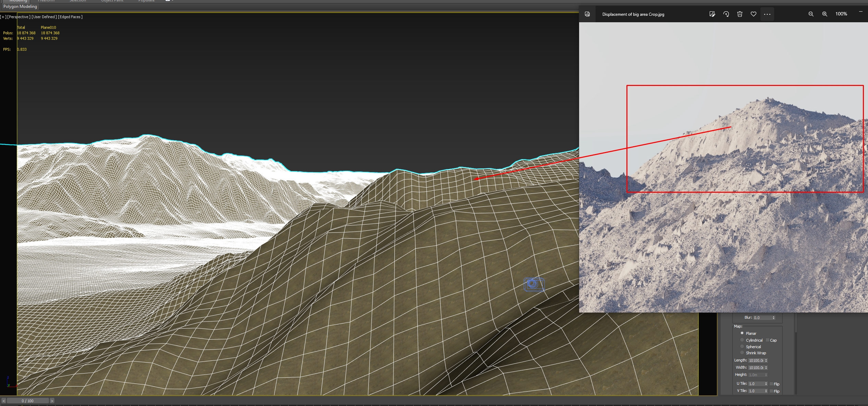Click the U Tile value field
This screenshot has height=406, width=868.
[x=756, y=384]
